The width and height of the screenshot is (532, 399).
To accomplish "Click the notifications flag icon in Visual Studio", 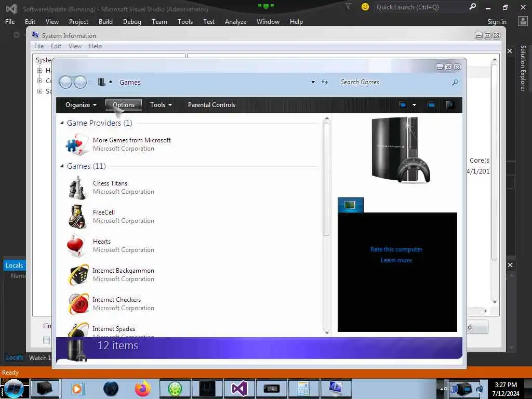I will click(x=348, y=6).
